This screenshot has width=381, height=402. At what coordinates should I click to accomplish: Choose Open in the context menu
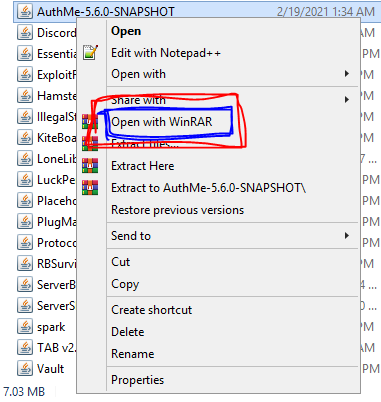(x=126, y=31)
